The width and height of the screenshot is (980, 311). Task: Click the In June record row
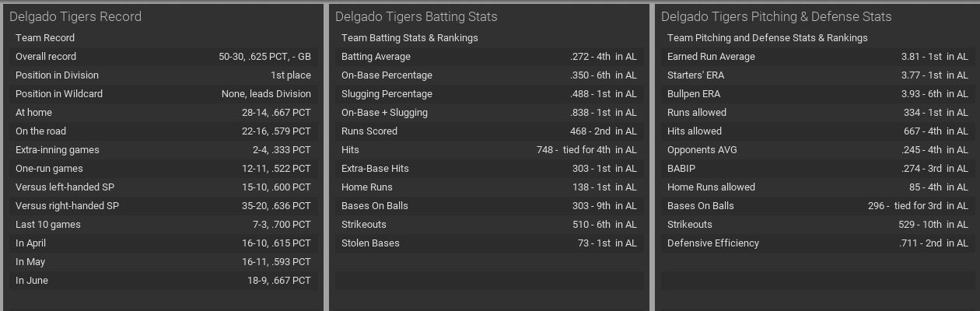pyautogui.click(x=163, y=281)
